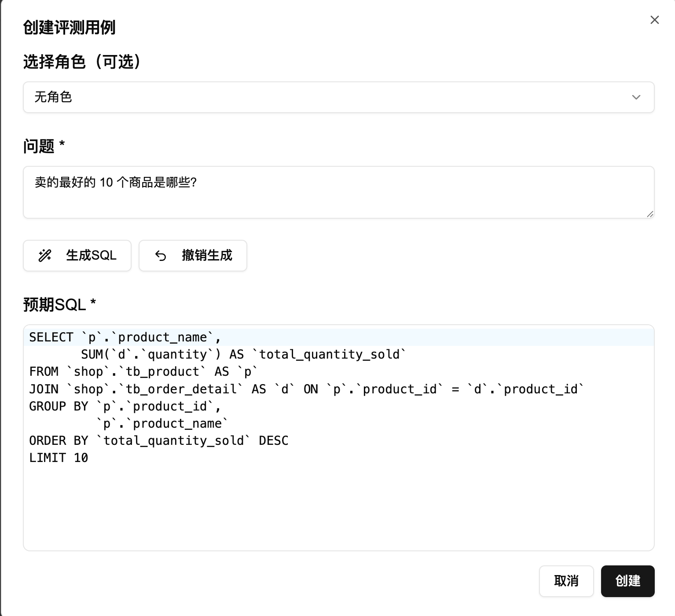Click the SUM quantity line in SQL editor
675x616 pixels.
pos(243,355)
